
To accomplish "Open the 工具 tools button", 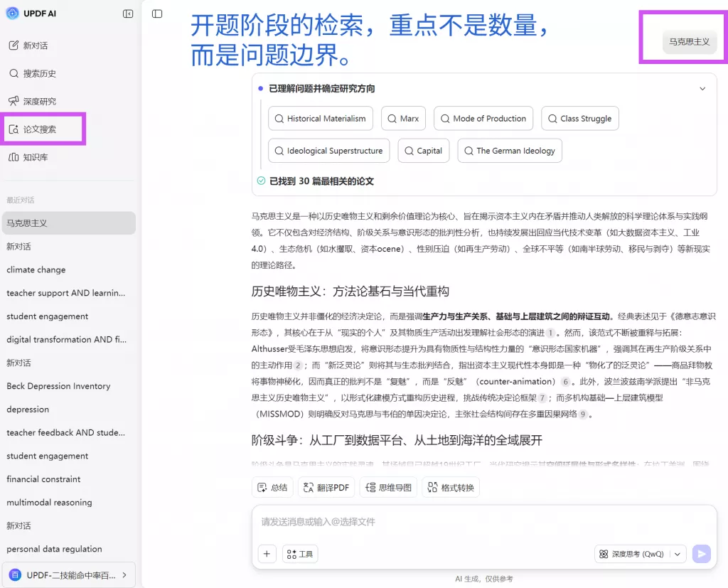I will [300, 554].
